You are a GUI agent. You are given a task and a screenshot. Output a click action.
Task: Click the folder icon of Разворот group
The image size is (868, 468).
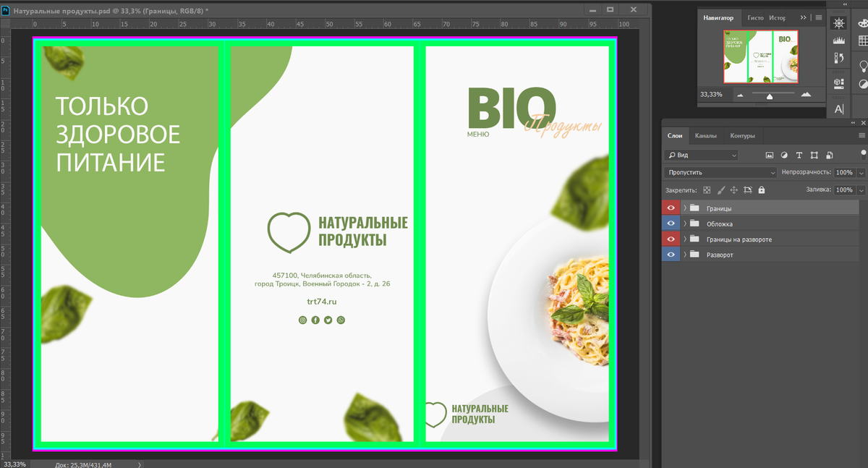pos(695,254)
